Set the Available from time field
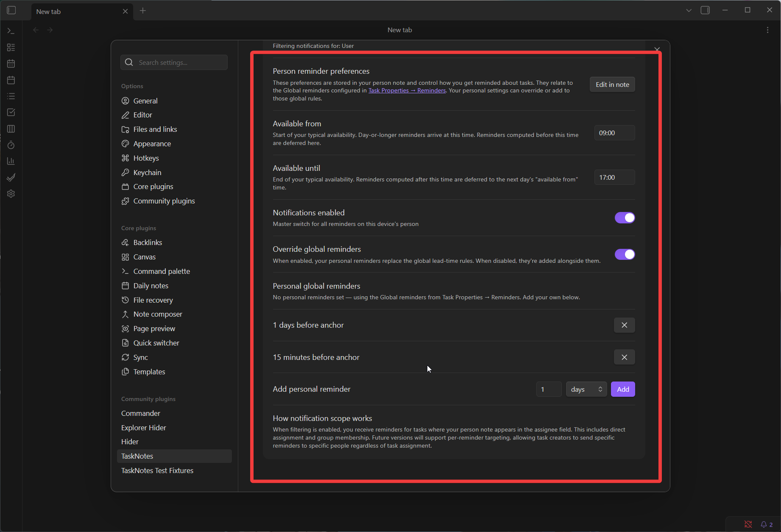The height and width of the screenshot is (532, 781). pyautogui.click(x=614, y=133)
